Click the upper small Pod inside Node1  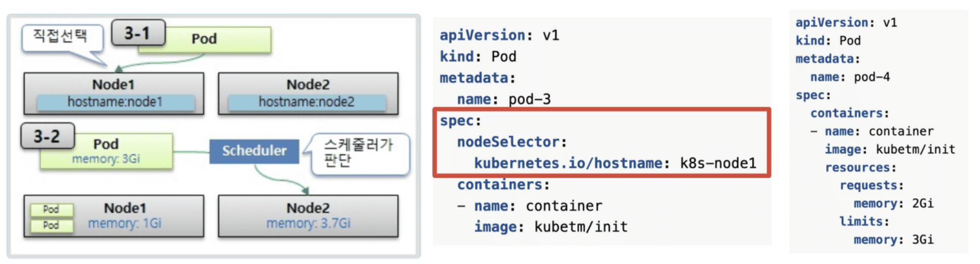coord(51,209)
